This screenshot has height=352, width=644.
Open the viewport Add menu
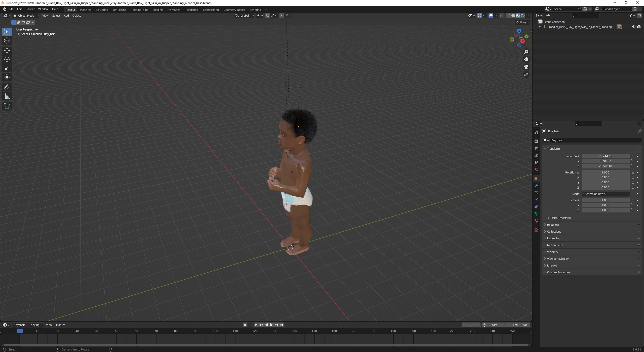(66, 16)
